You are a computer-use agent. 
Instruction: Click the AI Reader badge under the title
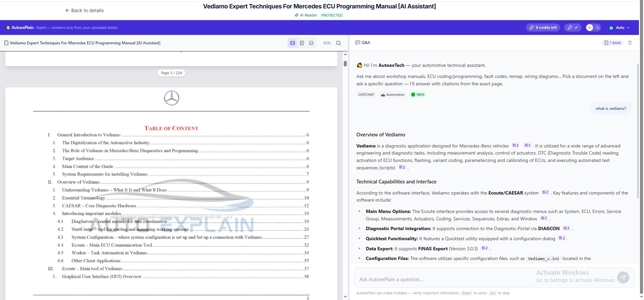[x=306, y=15]
